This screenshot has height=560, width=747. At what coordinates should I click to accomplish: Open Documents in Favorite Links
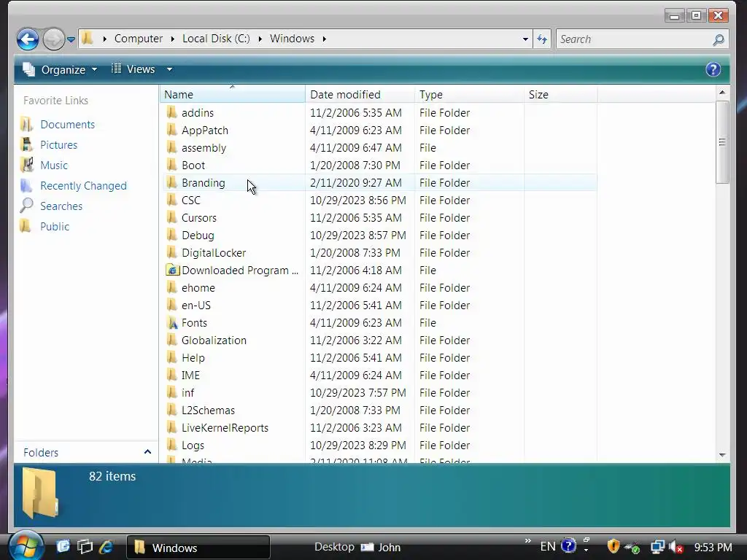(x=68, y=124)
